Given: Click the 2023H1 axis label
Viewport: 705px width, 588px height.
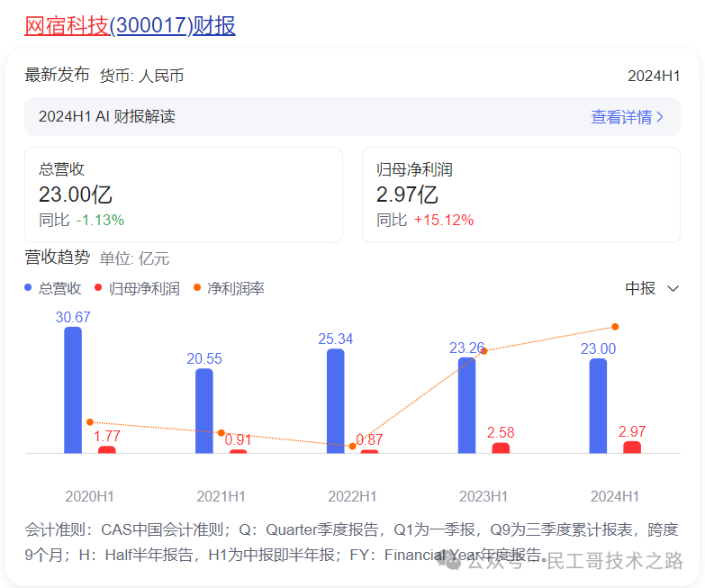Looking at the screenshot, I should coord(484,496).
